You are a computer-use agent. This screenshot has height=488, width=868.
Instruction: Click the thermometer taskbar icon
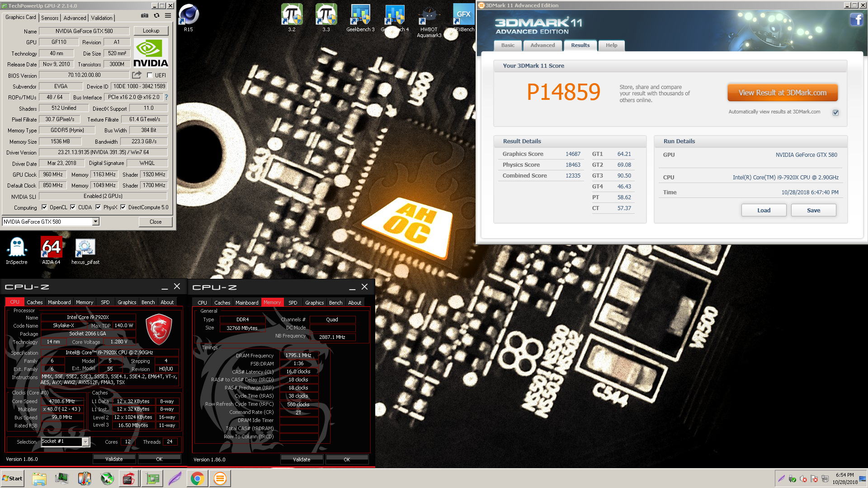[x=85, y=479]
